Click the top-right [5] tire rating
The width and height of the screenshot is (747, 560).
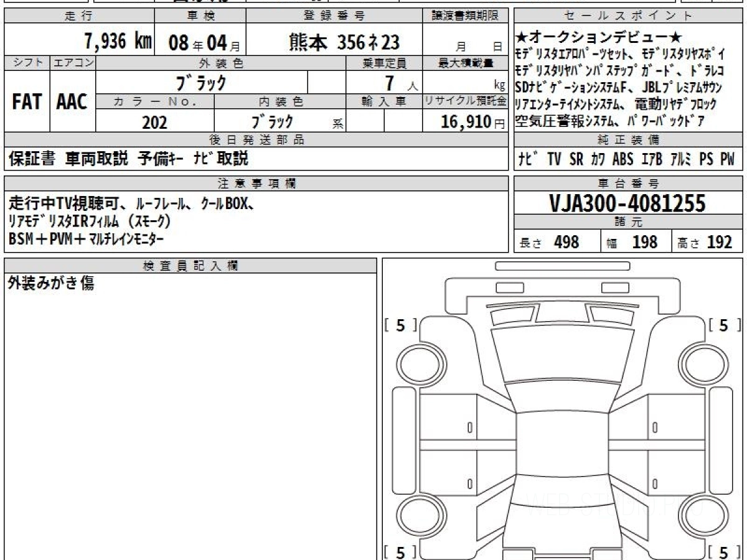[724, 325]
